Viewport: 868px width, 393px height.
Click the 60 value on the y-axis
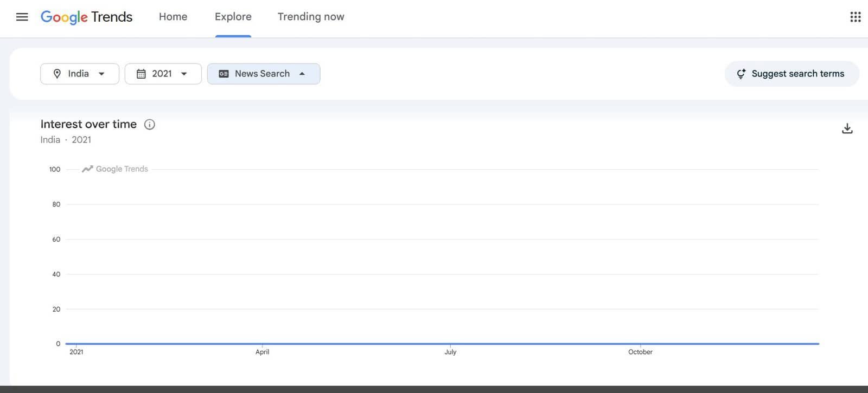point(56,240)
